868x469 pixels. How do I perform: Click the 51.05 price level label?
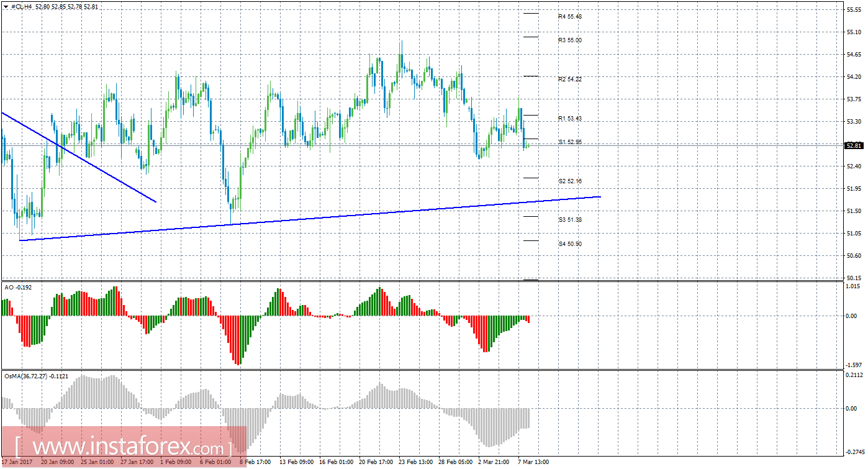pyautogui.click(x=854, y=234)
